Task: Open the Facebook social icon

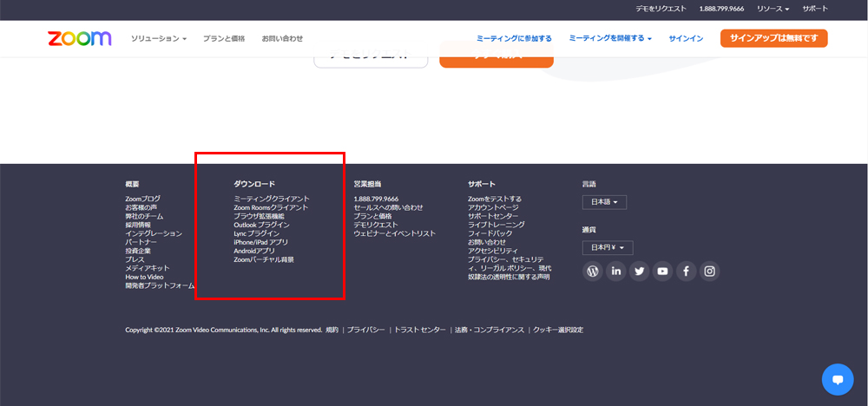Action: coord(686,271)
